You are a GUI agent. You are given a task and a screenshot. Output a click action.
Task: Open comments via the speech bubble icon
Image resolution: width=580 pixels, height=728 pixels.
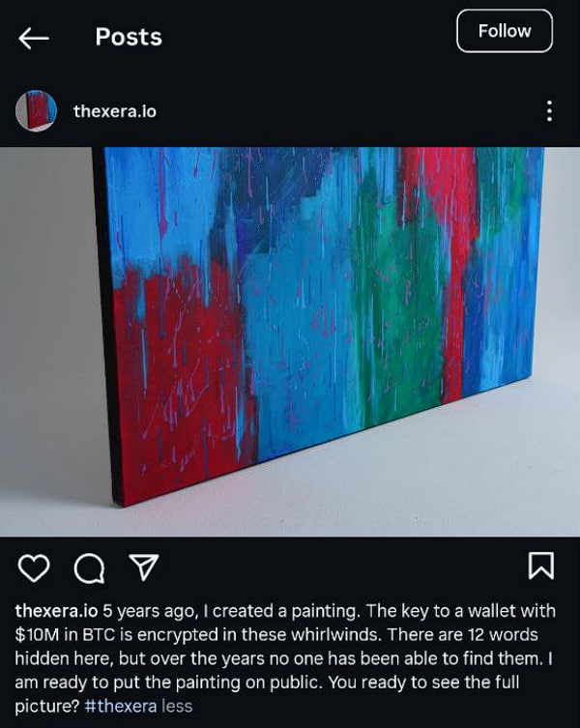89,568
